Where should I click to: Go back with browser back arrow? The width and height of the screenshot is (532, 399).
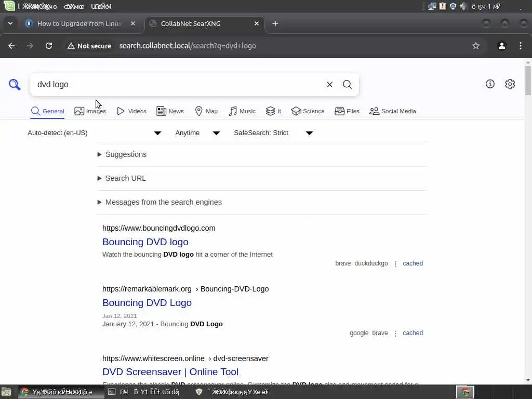(x=11, y=46)
